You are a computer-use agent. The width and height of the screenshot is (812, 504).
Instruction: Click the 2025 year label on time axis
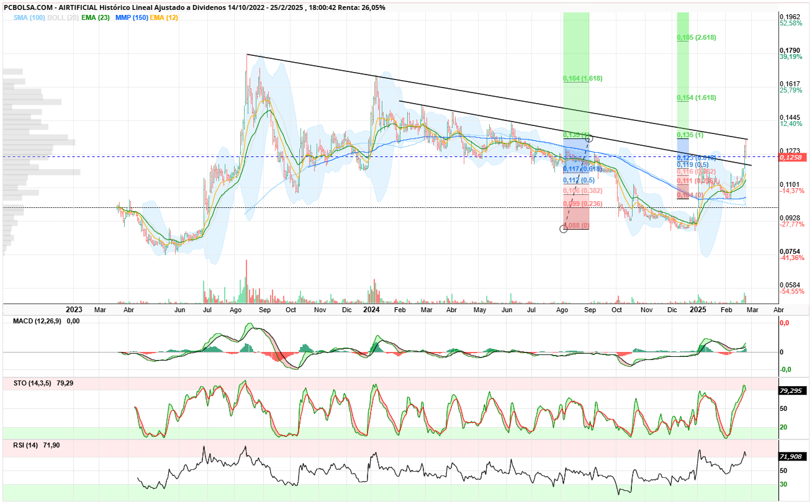(699, 309)
